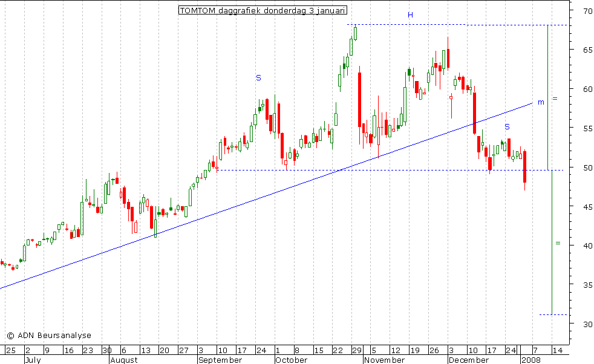Select the 1 date label above October
The width and height of the screenshot is (594, 364).
278,350
